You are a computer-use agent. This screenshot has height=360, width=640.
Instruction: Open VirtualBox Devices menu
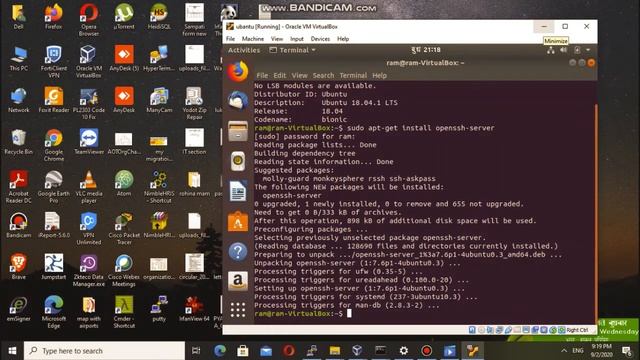[x=320, y=39]
